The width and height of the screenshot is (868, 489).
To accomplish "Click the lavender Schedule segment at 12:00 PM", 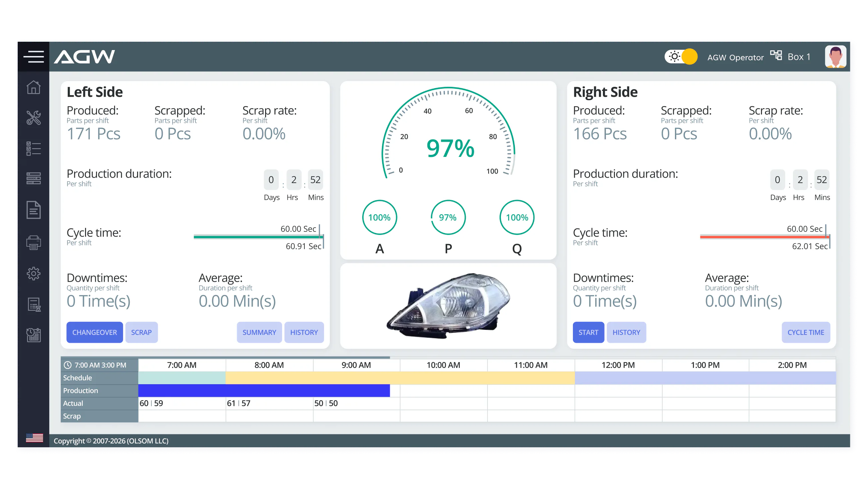I will coord(705,378).
